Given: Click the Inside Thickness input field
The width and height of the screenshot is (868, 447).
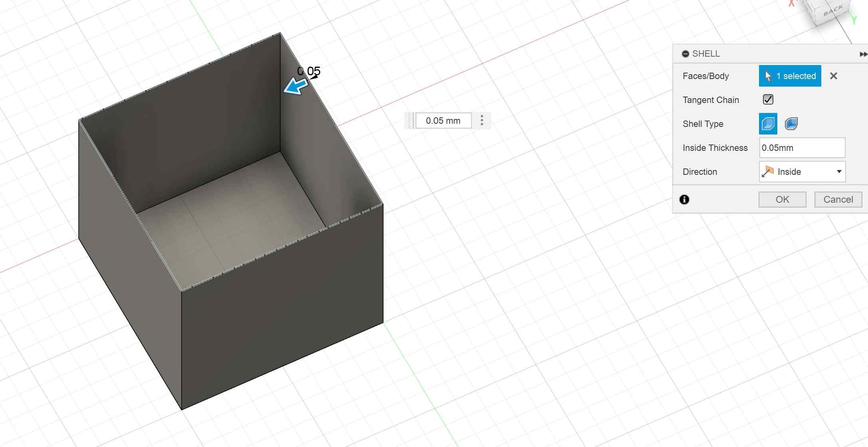Looking at the screenshot, I should (x=802, y=148).
